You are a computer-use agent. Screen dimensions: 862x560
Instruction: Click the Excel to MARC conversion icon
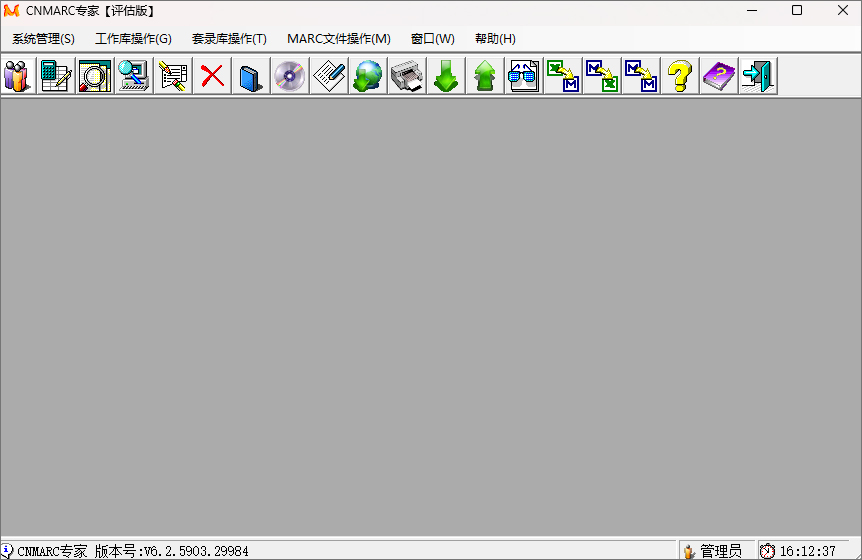(563, 76)
